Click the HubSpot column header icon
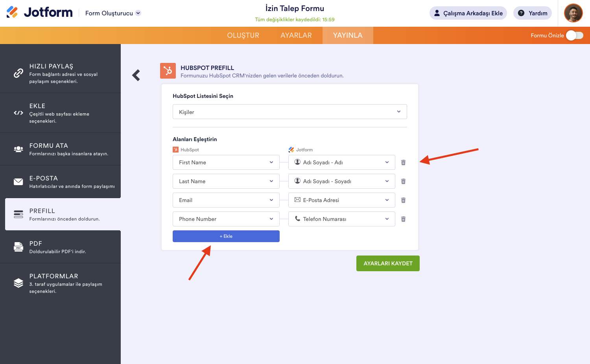 [175, 150]
